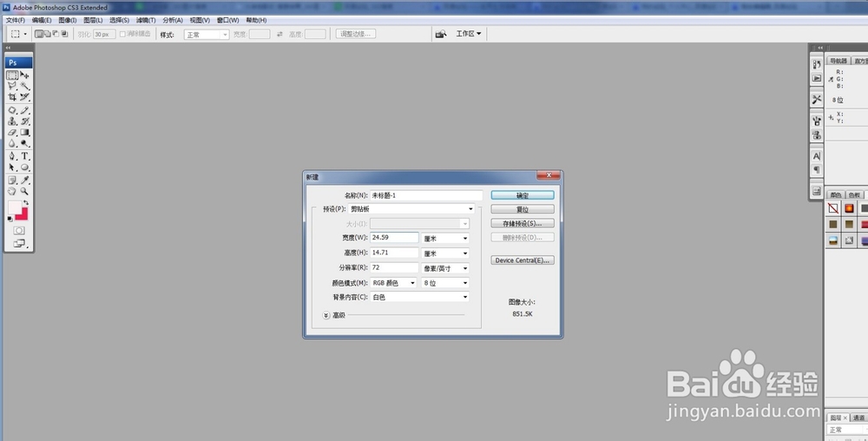Select the Polygonal Lasso tool
Viewport: 868px width, 441px height.
pyautogui.click(x=12, y=86)
